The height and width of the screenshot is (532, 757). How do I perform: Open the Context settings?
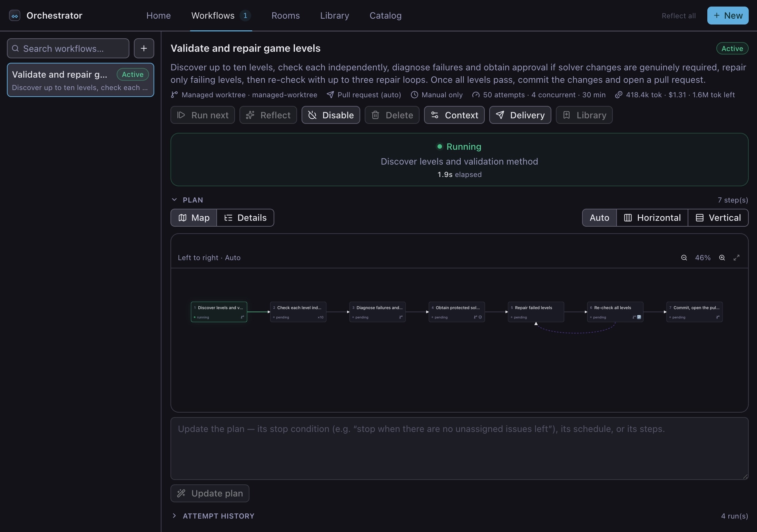pos(454,115)
